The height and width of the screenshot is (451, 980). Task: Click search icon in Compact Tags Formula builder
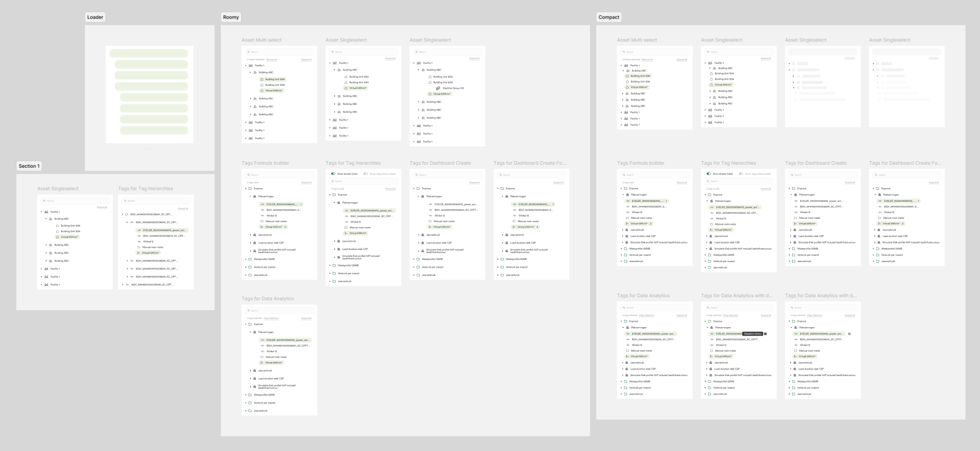[624, 175]
